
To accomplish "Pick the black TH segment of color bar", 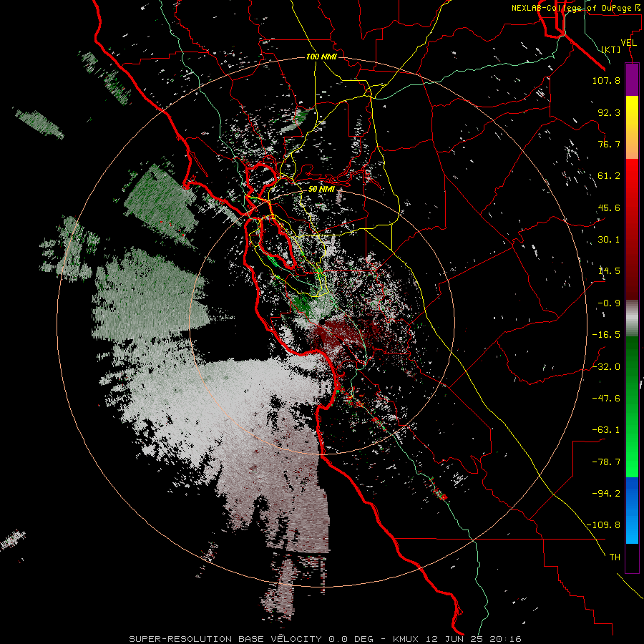I will point(632,557).
